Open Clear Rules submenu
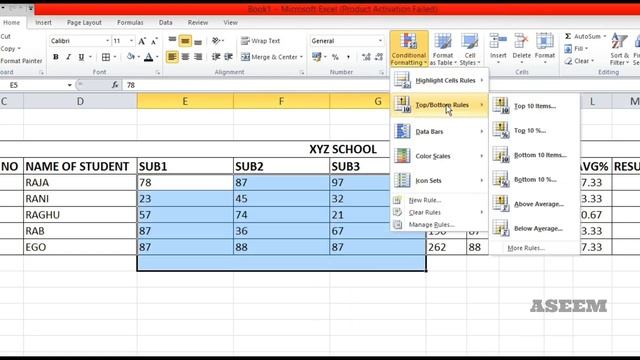Viewport: 640px width, 360px height. tap(439, 212)
